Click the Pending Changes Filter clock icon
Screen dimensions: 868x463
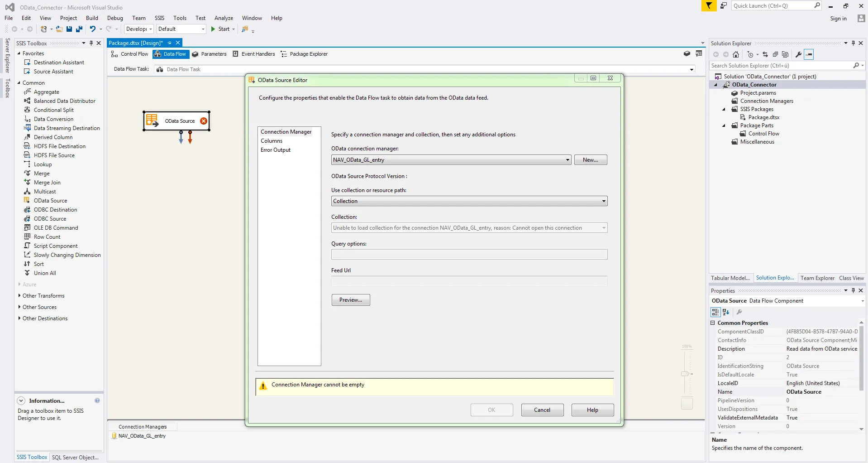coord(750,54)
